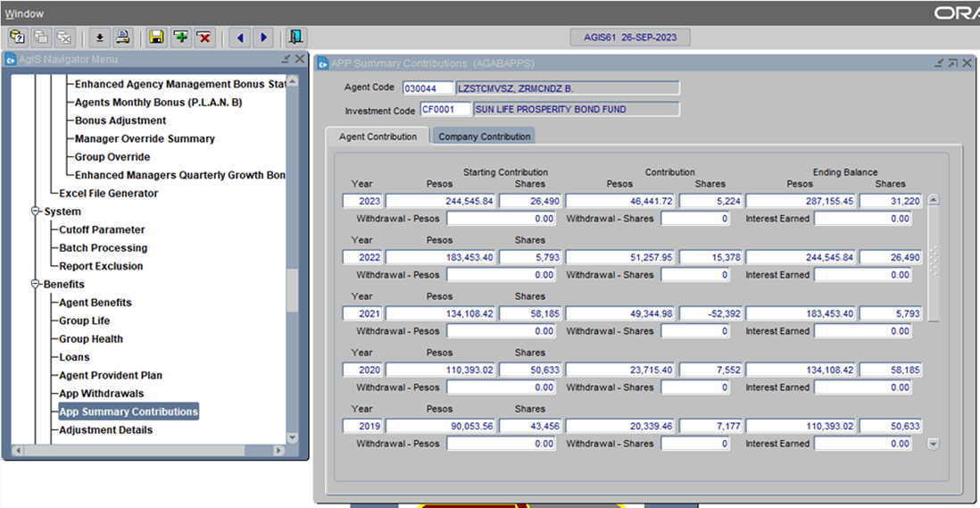Click the Enter Query toolbar icon
The image size is (980, 508).
pos(18,37)
